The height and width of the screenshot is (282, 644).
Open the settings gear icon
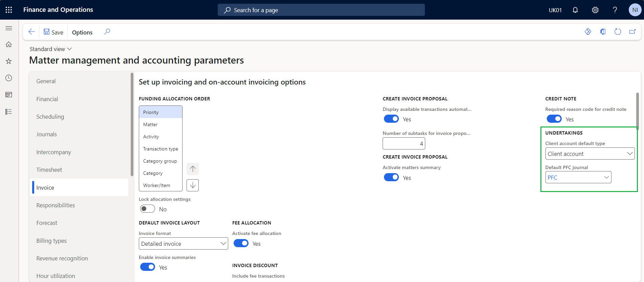595,10
